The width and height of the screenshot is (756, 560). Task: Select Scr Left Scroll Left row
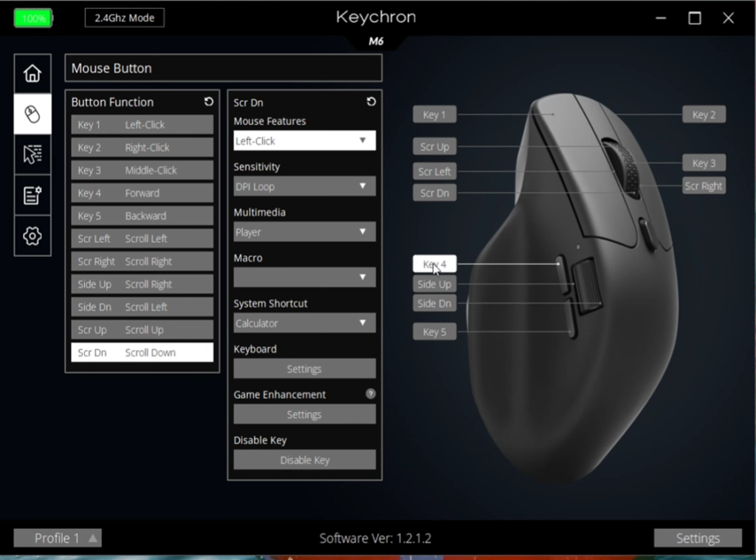[x=142, y=239]
